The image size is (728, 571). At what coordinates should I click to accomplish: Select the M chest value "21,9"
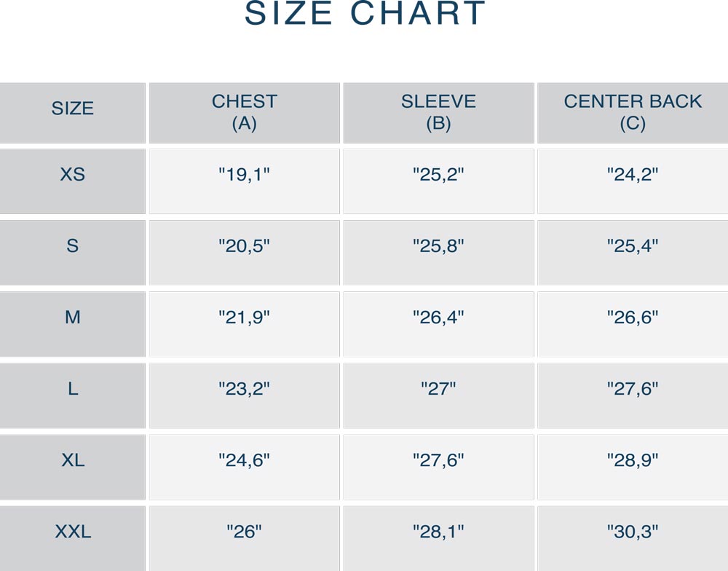click(x=244, y=318)
